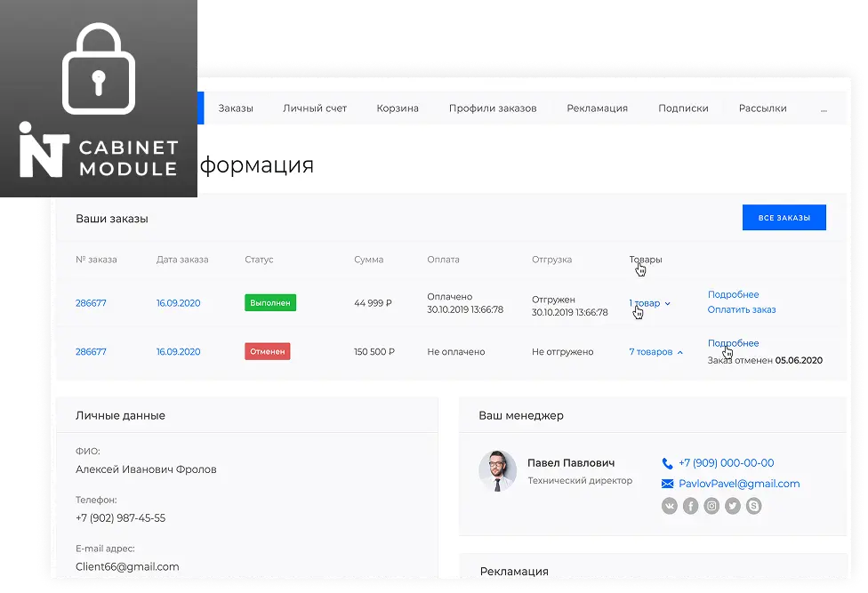This screenshot has width=868, height=593.
Task: Click the Оплатить заказ link
Action: [742, 309]
